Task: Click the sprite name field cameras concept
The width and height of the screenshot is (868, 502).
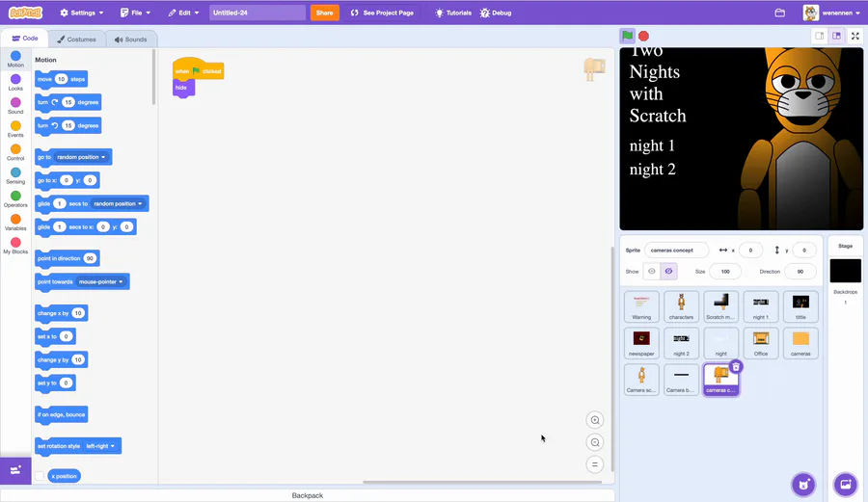Action: click(676, 251)
